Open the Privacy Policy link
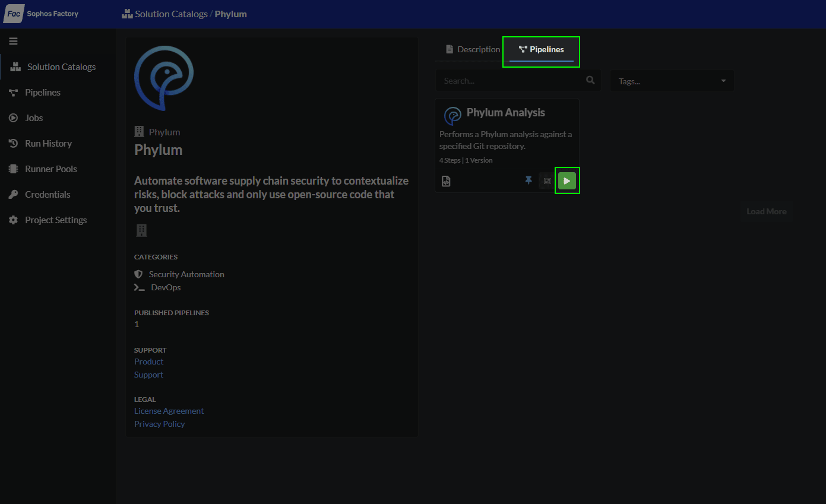Viewport: 826px width, 504px height. tap(159, 424)
